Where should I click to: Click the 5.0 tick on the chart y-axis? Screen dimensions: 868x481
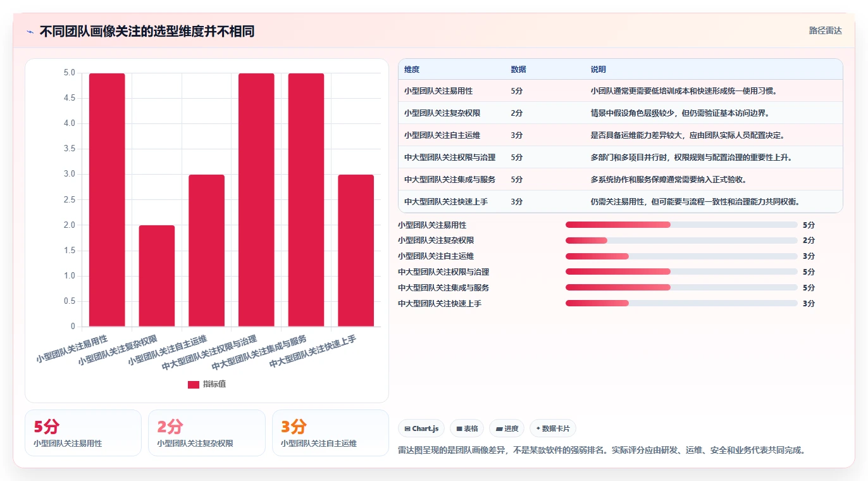click(69, 73)
